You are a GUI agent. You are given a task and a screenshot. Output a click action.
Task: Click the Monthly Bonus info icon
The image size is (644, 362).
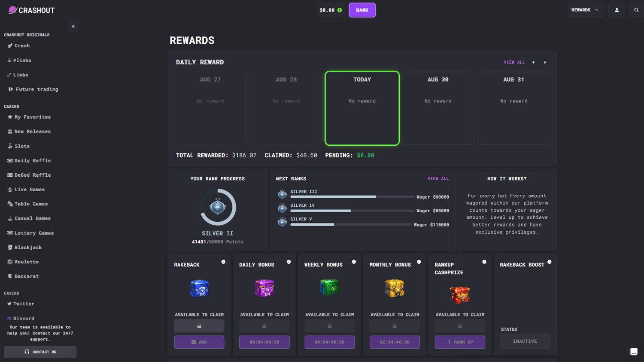[x=419, y=262]
